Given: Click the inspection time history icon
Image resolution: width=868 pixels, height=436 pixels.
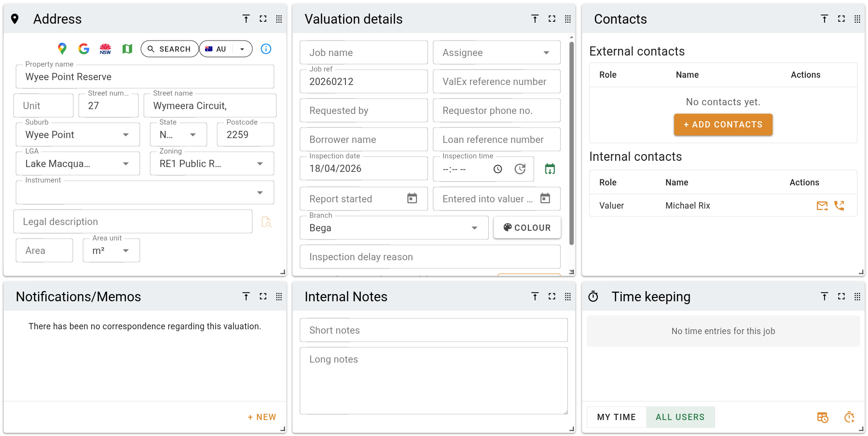Looking at the screenshot, I should pos(520,169).
